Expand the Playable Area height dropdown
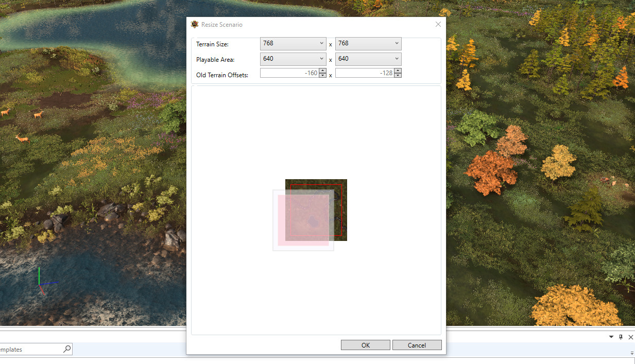Screen dimensions: 635x364 (368, 59)
